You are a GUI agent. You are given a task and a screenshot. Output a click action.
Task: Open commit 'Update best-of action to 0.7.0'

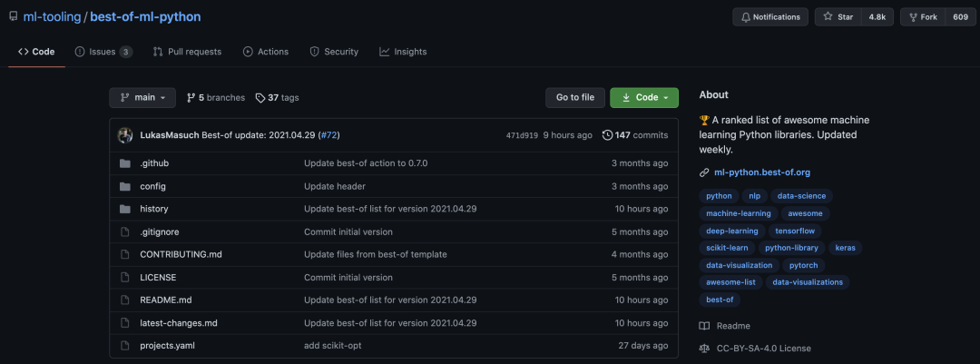pos(366,163)
